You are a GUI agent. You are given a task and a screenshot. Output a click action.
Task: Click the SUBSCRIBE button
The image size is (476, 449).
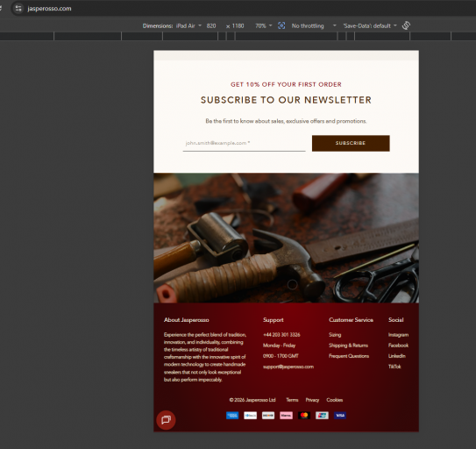(x=351, y=143)
